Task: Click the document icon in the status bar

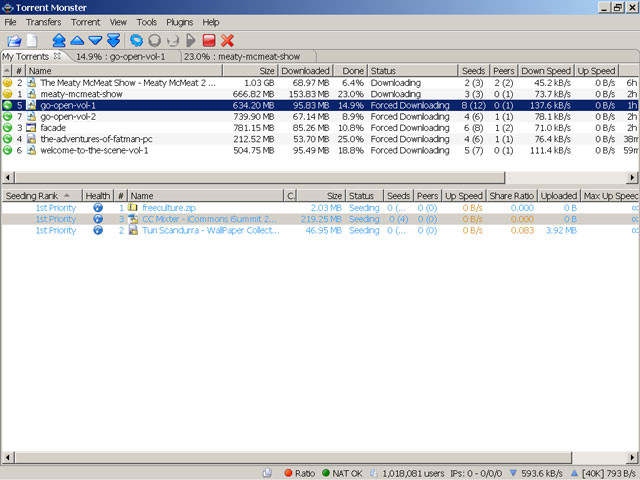Action: [267, 473]
